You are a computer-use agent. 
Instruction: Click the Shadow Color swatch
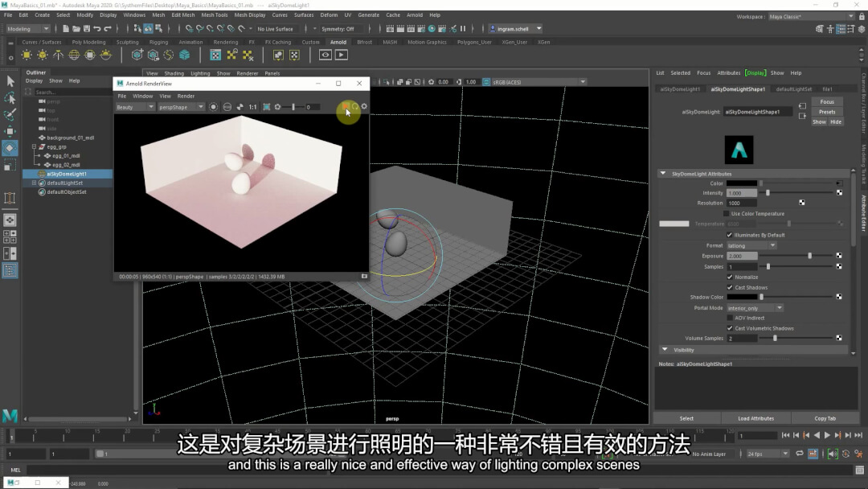click(742, 298)
